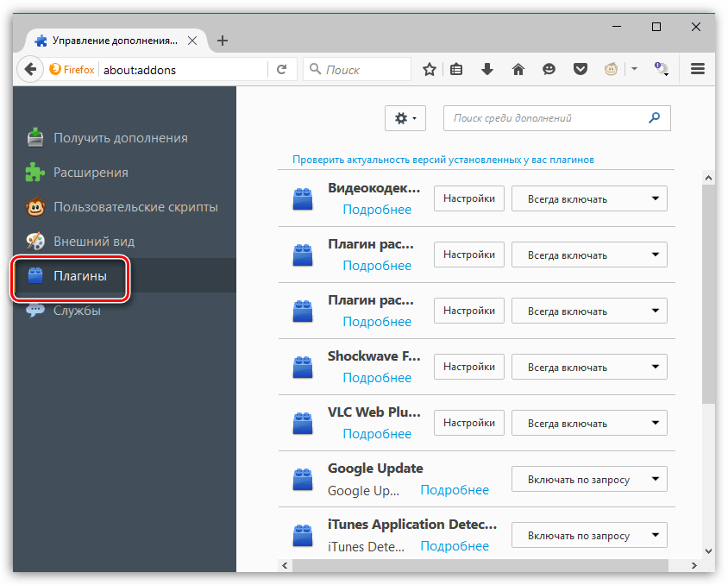Click the back arrow button
Screen dimensions: 728x585
[x=30, y=70]
